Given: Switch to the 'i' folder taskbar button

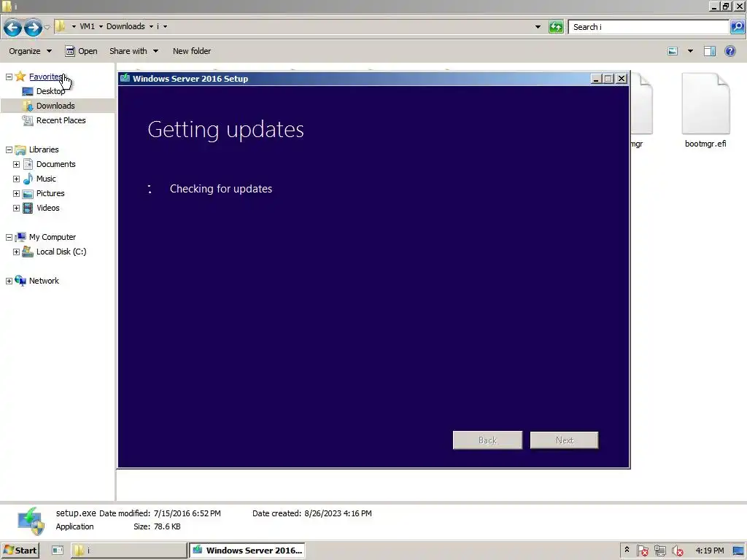Looking at the screenshot, I should 128,551.
